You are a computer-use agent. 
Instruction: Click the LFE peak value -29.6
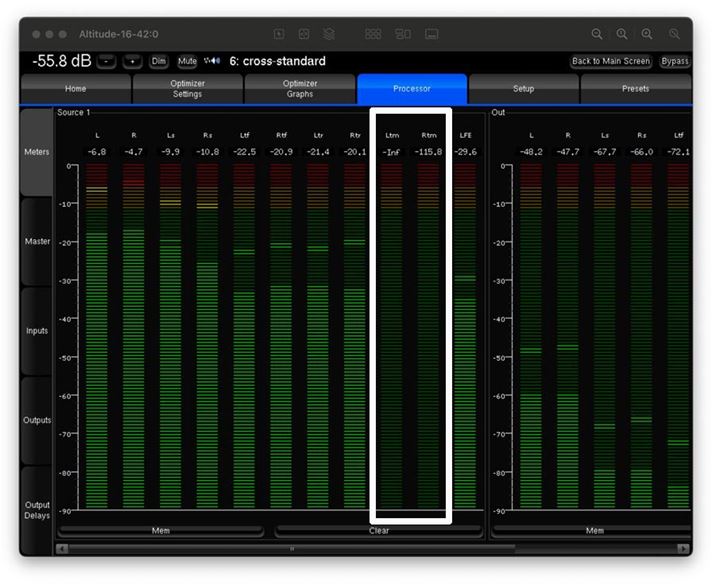[x=466, y=152]
